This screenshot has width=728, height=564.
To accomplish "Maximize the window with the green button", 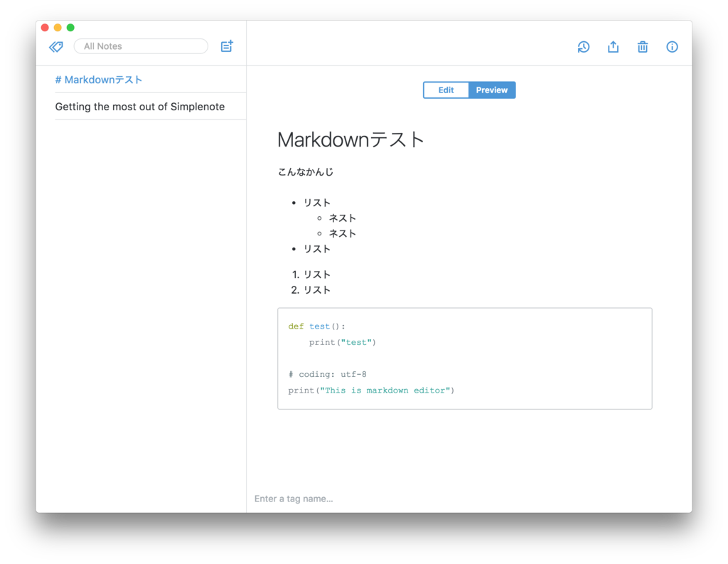I will click(x=70, y=28).
